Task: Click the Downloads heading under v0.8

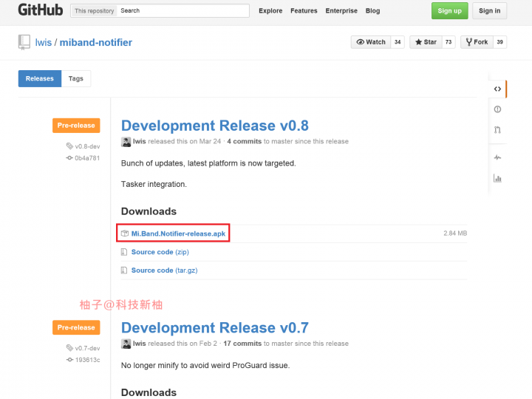Action: (x=149, y=211)
